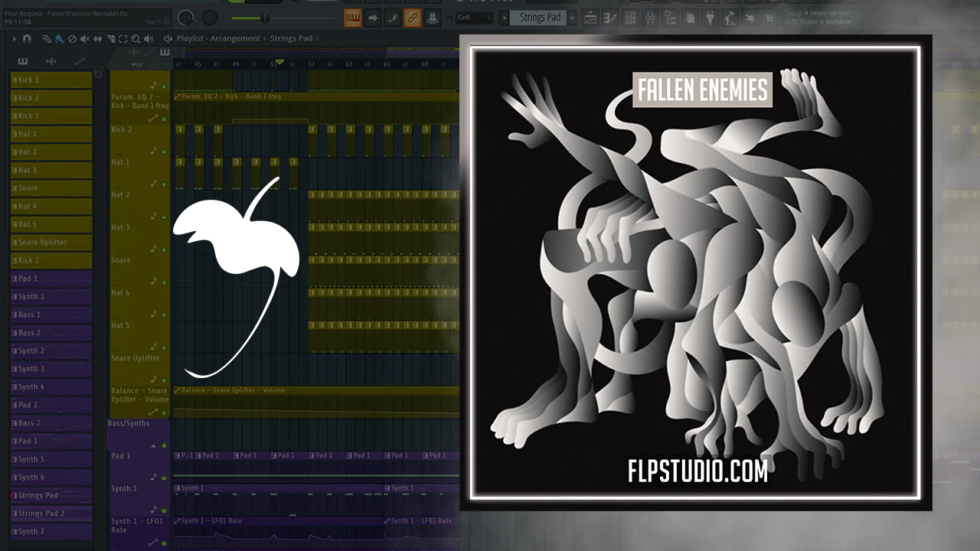Open the Playlist window from the top toolbar
980x551 pixels.
click(592, 18)
